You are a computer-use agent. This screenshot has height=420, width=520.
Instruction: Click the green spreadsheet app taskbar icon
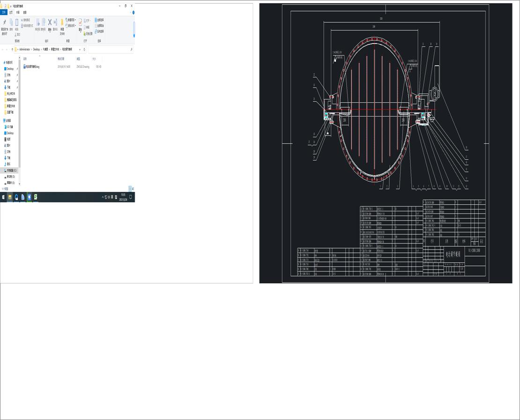(x=36, y=197)
